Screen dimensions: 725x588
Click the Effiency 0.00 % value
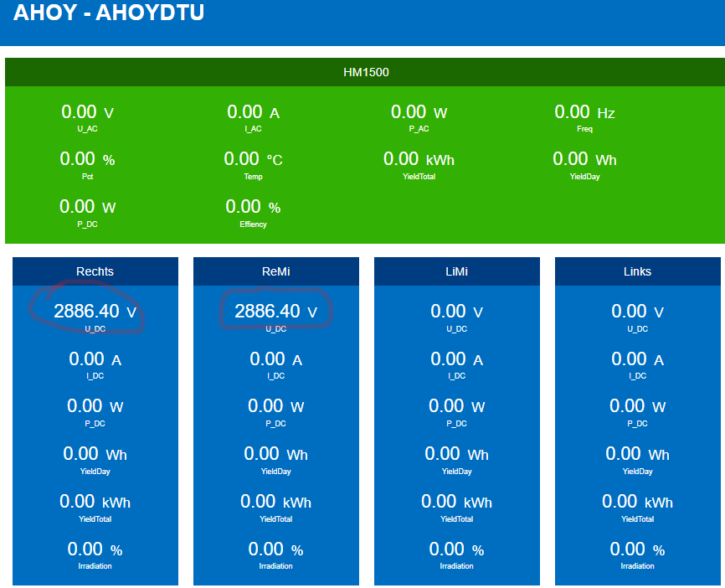[x=253, y=207]
